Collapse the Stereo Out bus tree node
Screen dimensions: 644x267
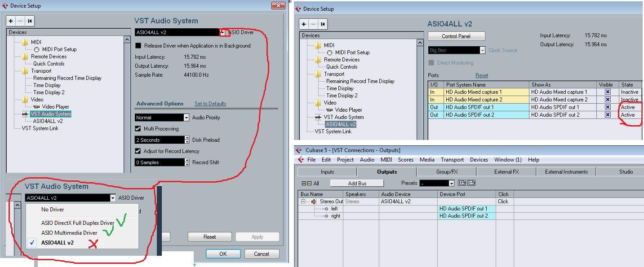[x=303, y=201]
